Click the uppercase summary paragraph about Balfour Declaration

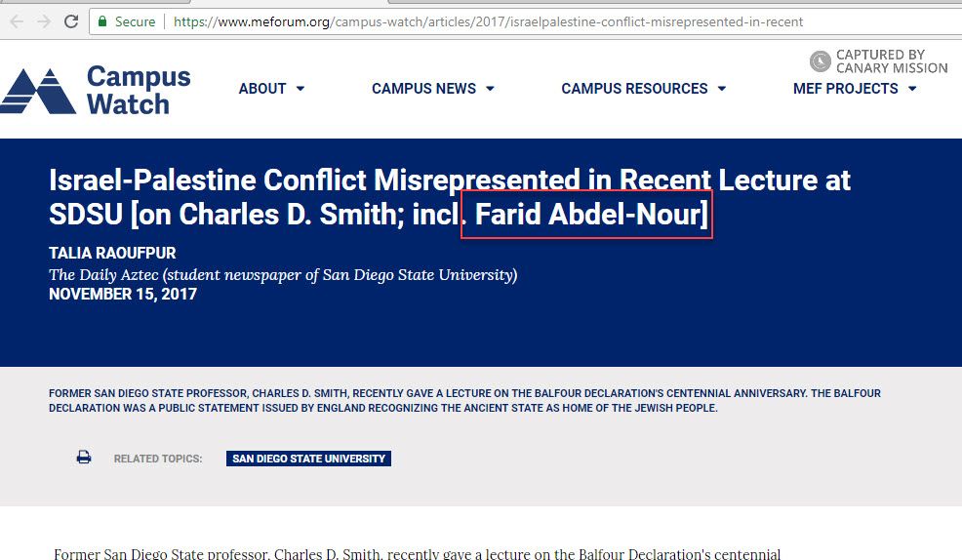464,401
